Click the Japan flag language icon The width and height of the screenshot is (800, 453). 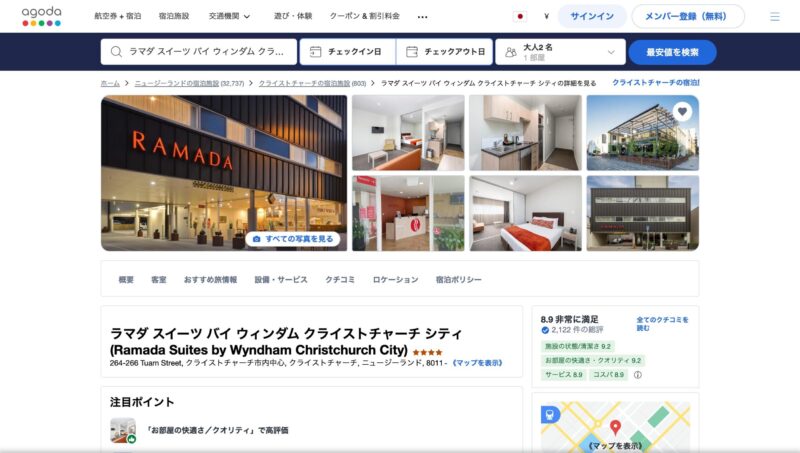520,16
